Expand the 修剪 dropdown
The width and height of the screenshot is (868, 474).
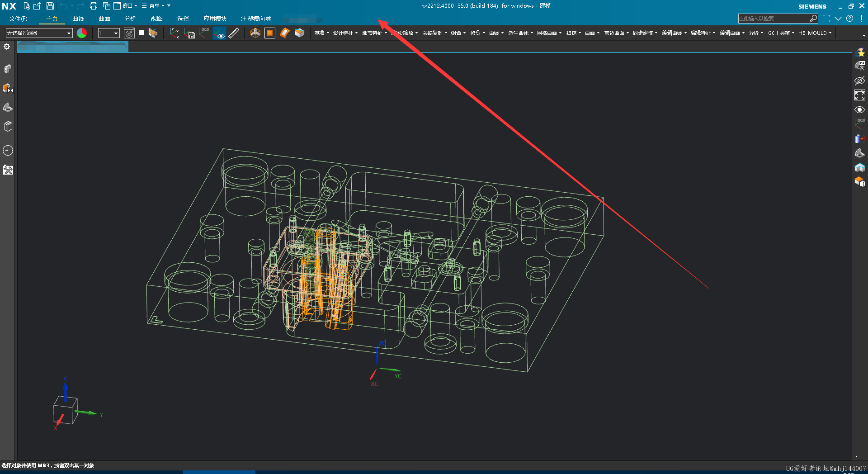[477, 33]
